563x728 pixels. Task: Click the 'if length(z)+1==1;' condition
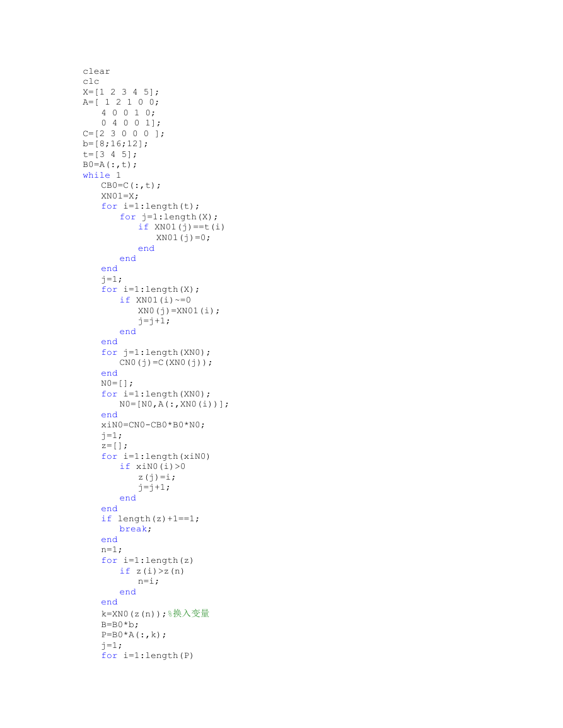tap(151, 519)
